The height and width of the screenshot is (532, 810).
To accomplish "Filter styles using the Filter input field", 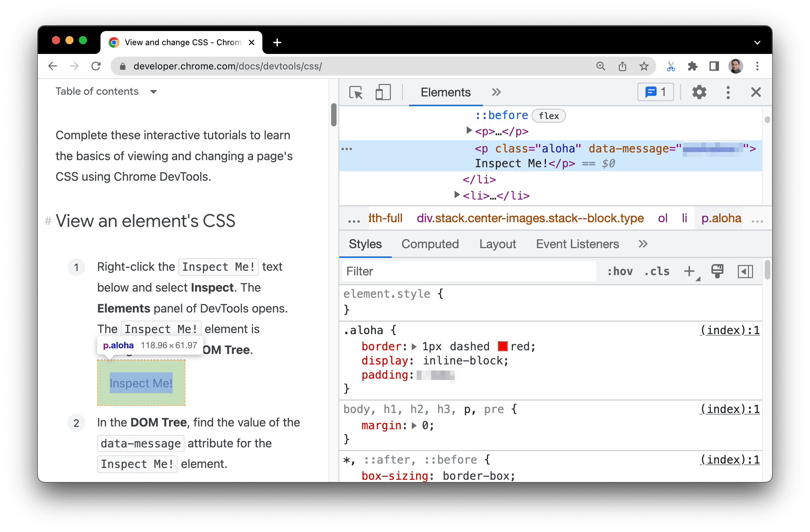I will click(x=469, y=271).
